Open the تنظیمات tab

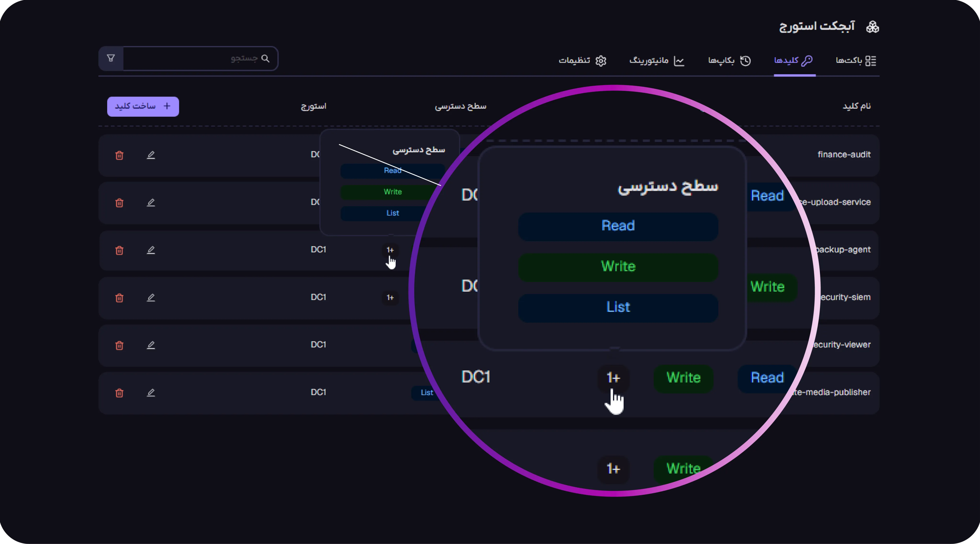tap(582, 60)
